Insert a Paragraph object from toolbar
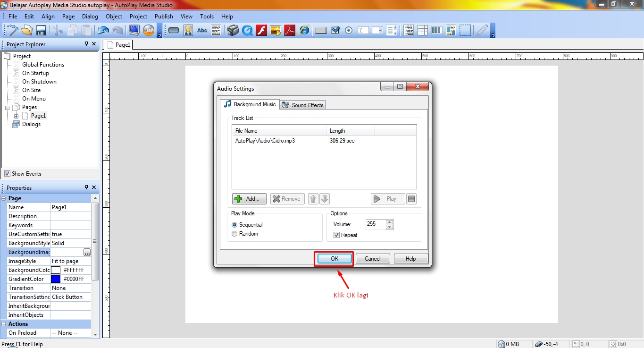The width and height of the screenshot is (644, 348). coord(216,31)
